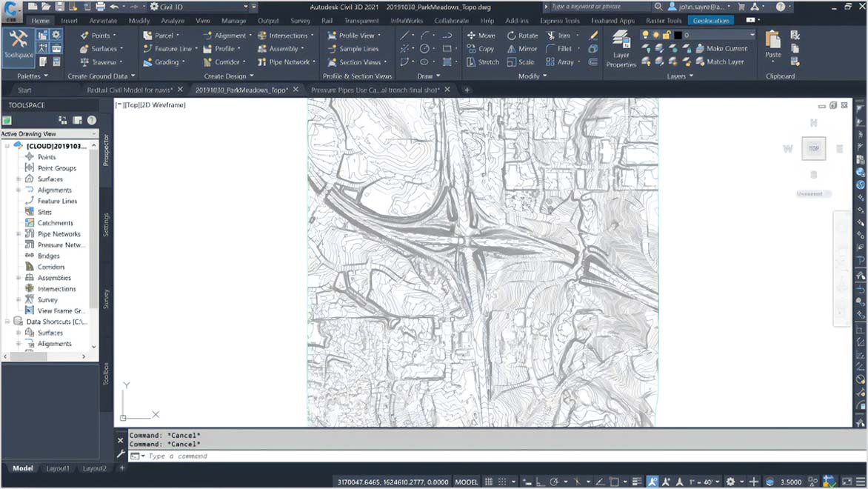Switch to the Annotate ribbon tab
The width and height of the screenshot is (868, 489).
pyautogui.click(x=103, y=21)
